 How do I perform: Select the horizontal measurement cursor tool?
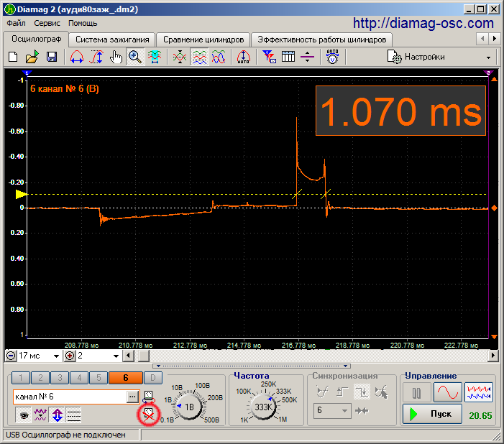[x=76, y=57]
